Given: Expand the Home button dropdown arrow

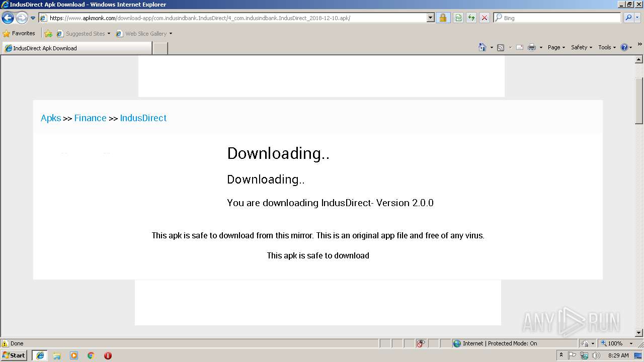Looking at the screenshot, I should click(492, 47).
